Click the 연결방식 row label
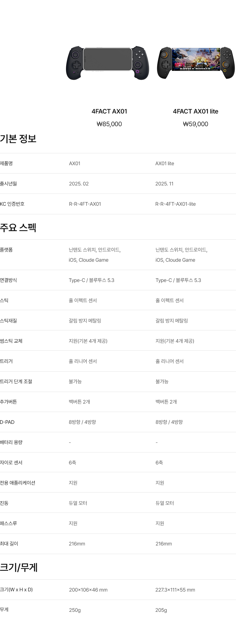The width and height of the screenshot is (236, 644). click(x=8, y=280)
